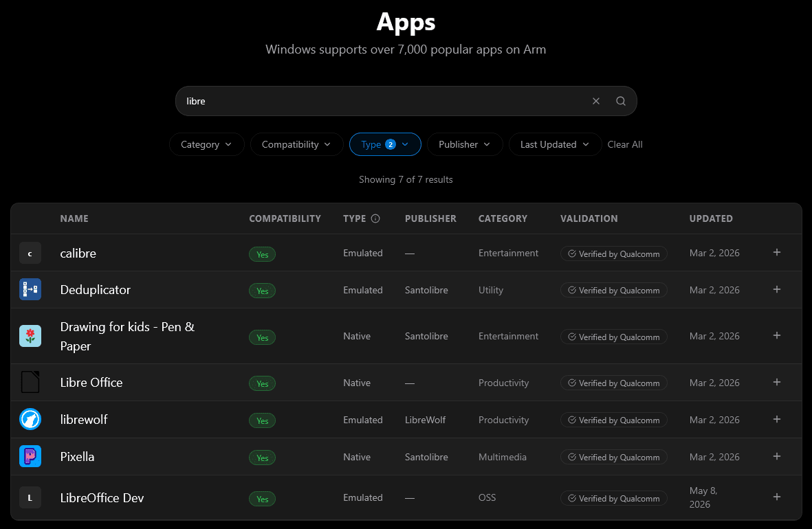Expand the Deduplicator row with plus icon
This screenshot has width=812, height=529.
777,290
